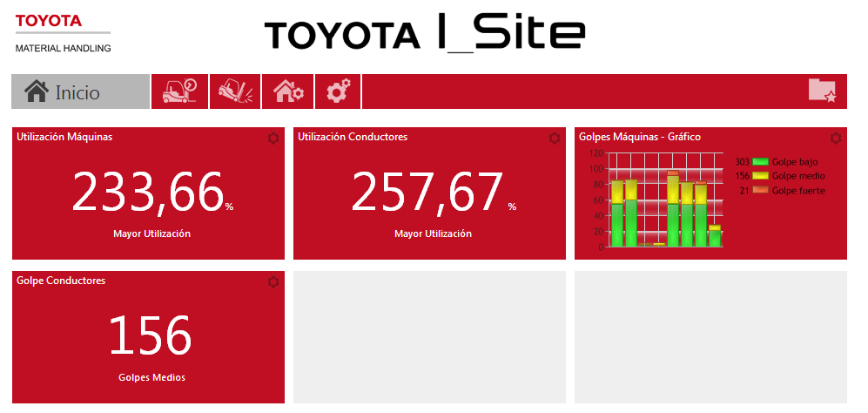The height and width of the screenshot is (413, 868).
Task: Click the Toyota I_Site title logo
Action: [x=425, y=34]
